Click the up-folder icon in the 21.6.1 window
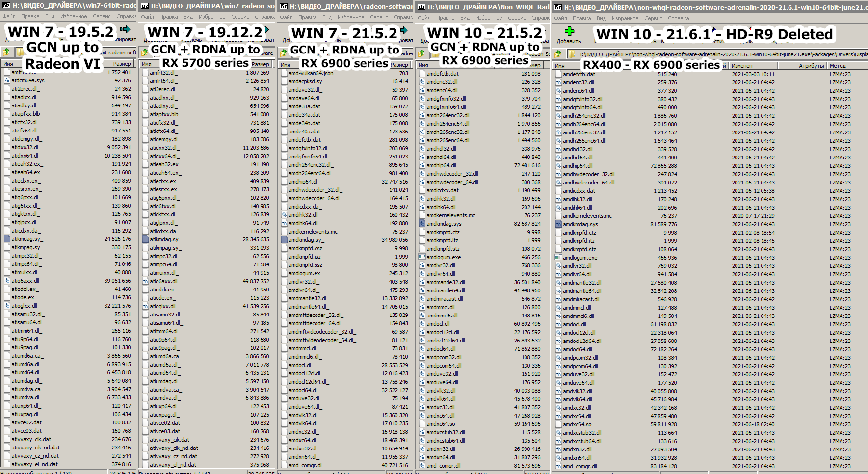 click(559, 54)
